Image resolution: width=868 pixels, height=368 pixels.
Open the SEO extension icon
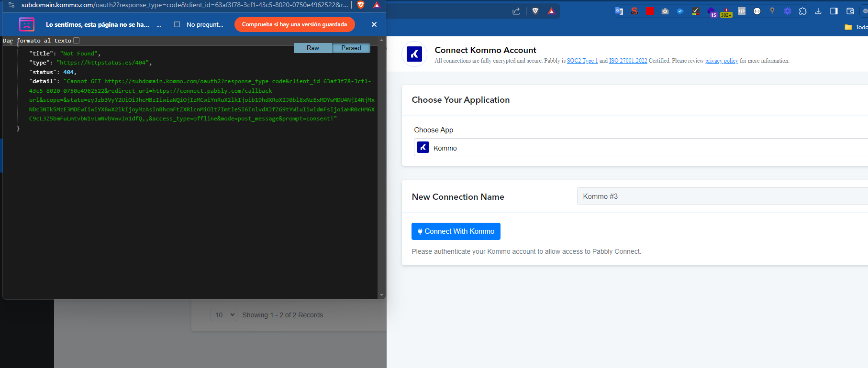pyautogui.click(x=634, y=11)
